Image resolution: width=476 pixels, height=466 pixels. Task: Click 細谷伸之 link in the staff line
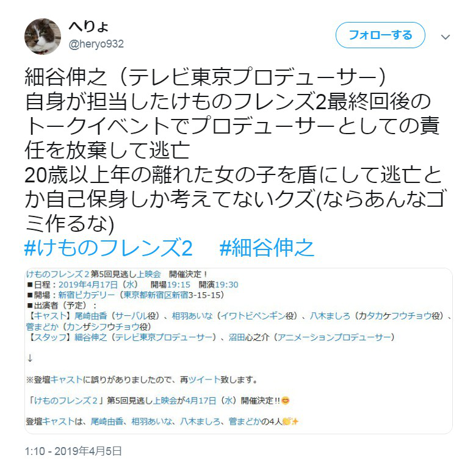91,337
